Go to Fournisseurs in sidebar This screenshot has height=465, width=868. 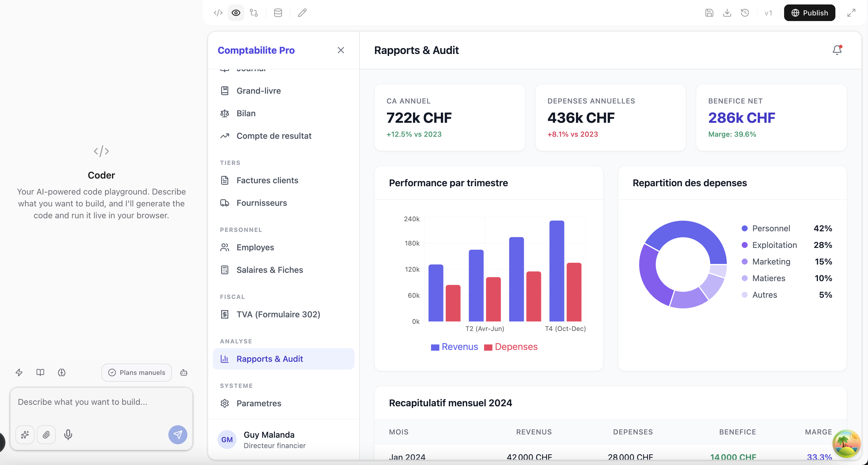tap(284, 203)
